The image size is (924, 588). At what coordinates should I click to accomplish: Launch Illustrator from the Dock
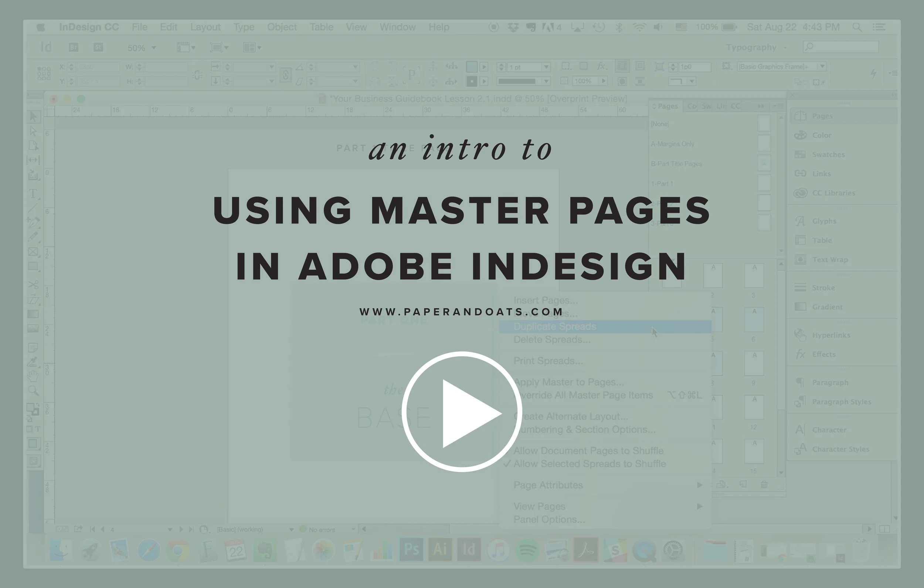coord(440,550)
